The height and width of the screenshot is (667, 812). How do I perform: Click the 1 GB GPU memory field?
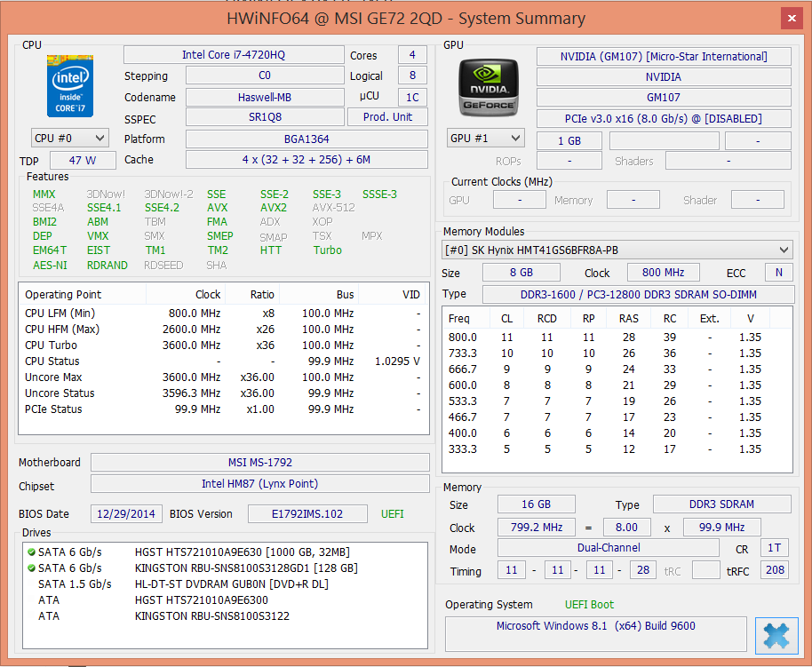point(569,141)
